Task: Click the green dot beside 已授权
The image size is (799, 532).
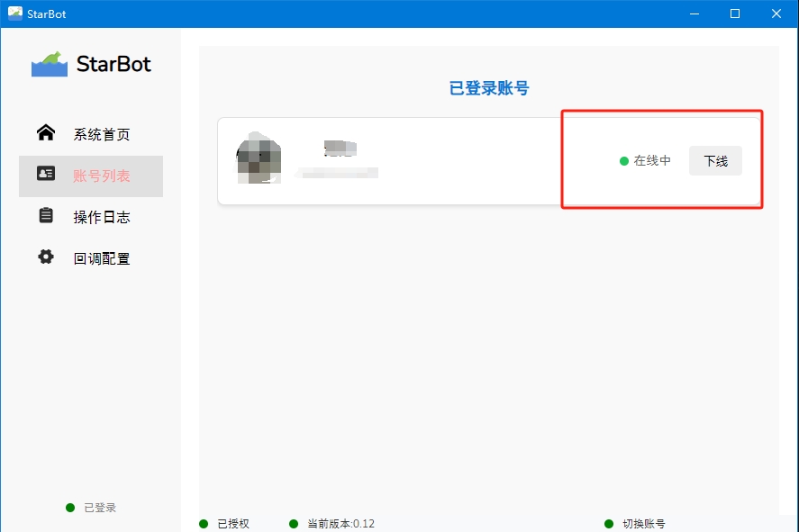Action: coord(204,523)
